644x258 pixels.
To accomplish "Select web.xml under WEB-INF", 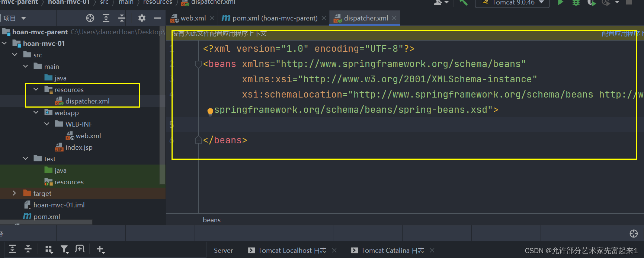I will click(x=88, y=136).
